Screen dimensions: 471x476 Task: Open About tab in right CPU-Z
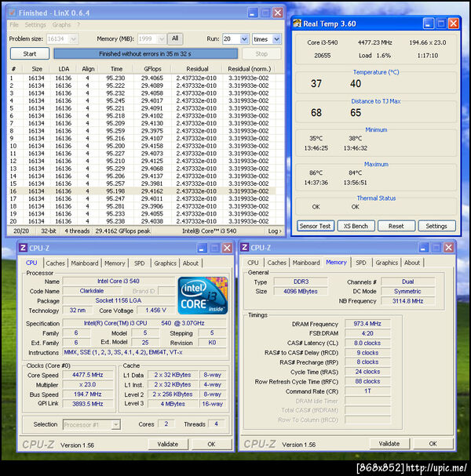coord(412,263)
